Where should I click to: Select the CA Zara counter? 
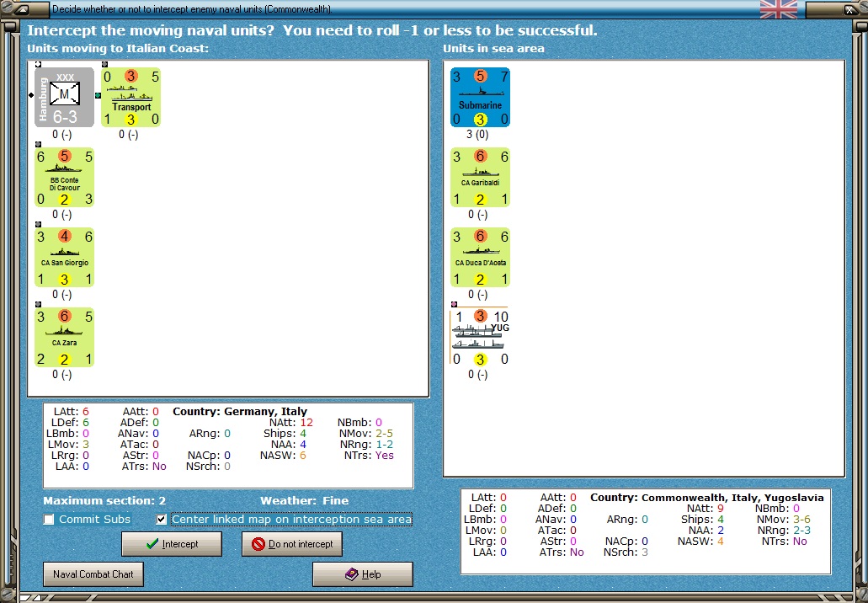(x=64, y=337)
